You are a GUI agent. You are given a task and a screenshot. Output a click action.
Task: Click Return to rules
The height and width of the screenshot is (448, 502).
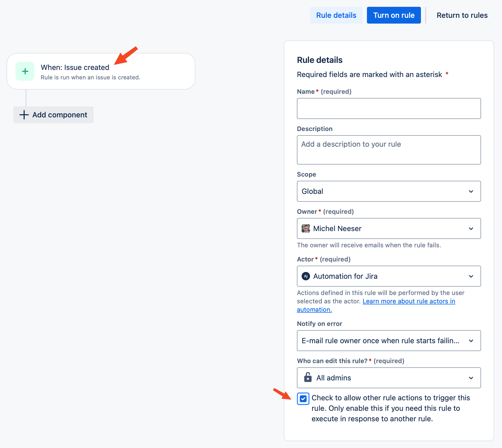(x=462, y=15)
